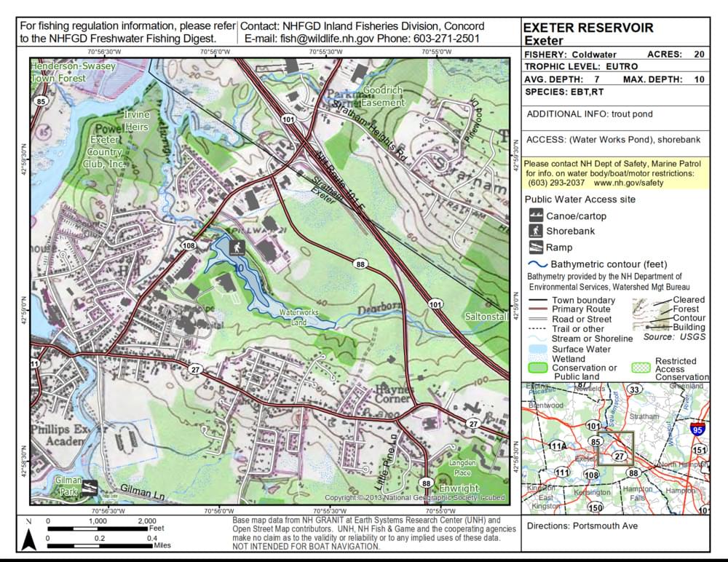
Task: Click Route 101 shield near Saltonstall
Action: pyautogui.click(x=435, y=304)
